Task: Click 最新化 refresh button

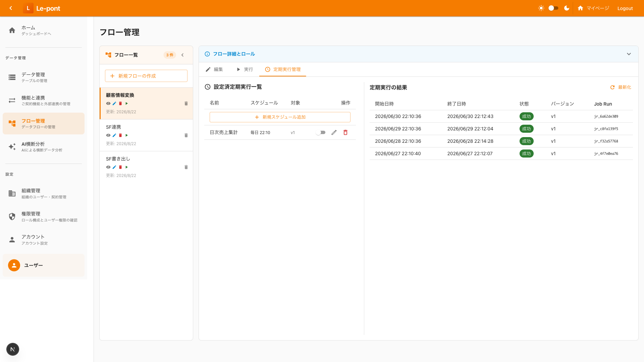Action: click(x=621, y=87)
